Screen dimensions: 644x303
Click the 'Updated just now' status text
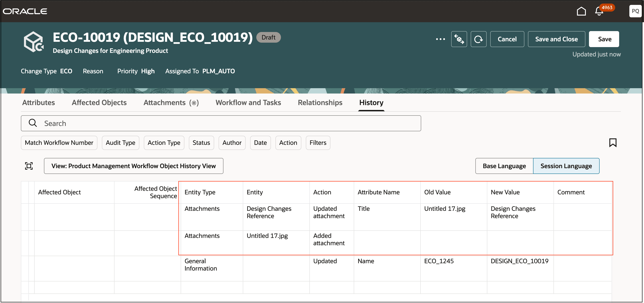[x=596, y=54]
